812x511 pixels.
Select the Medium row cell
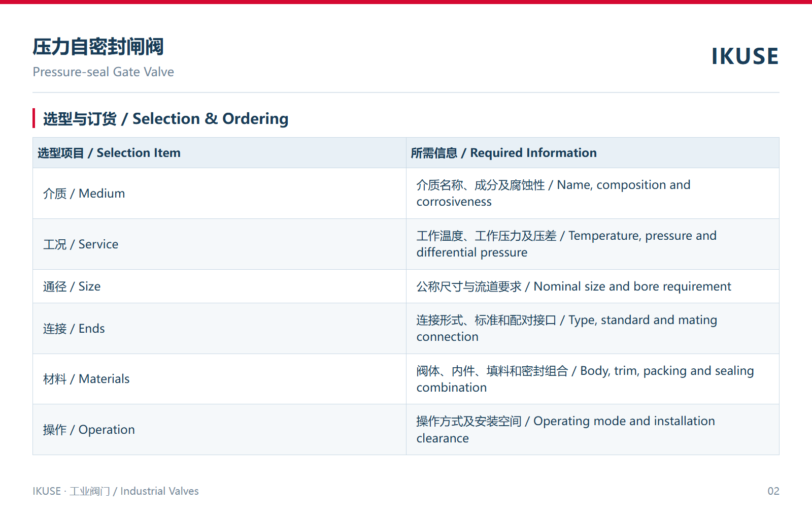(219, 194)
